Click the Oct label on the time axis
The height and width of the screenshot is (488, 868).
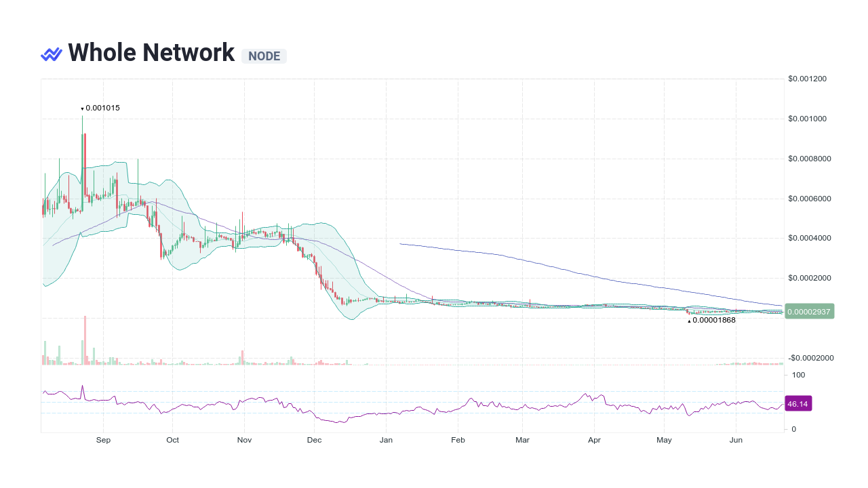[x=172, y=440]
